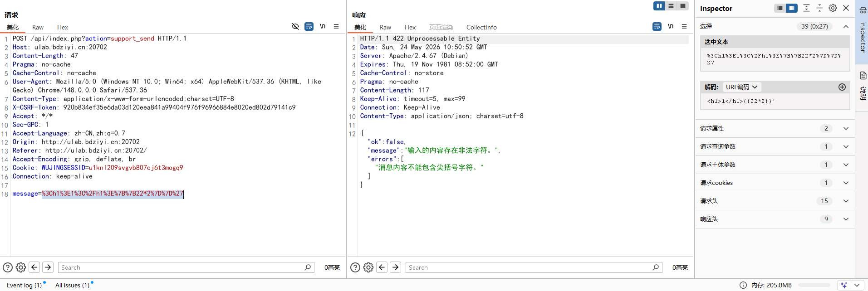Expand 响应头 section
Viewport: 868px width, 291px height.
[x=775, y=219]
